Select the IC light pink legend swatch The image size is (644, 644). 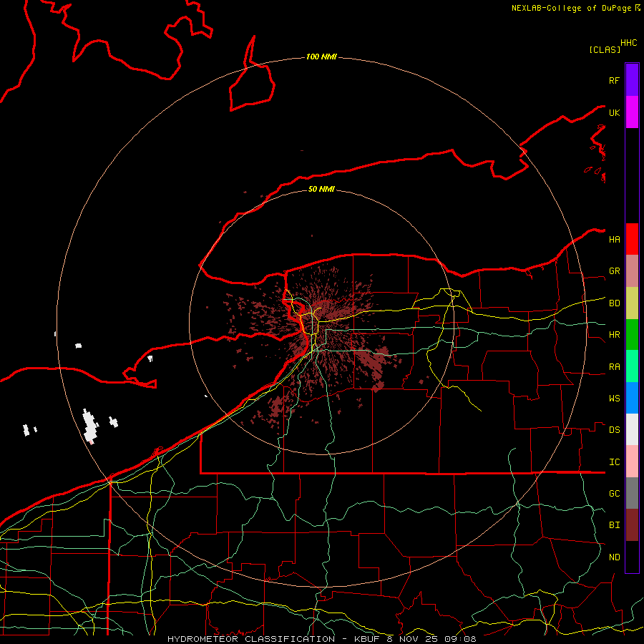(x=632, y=462)
